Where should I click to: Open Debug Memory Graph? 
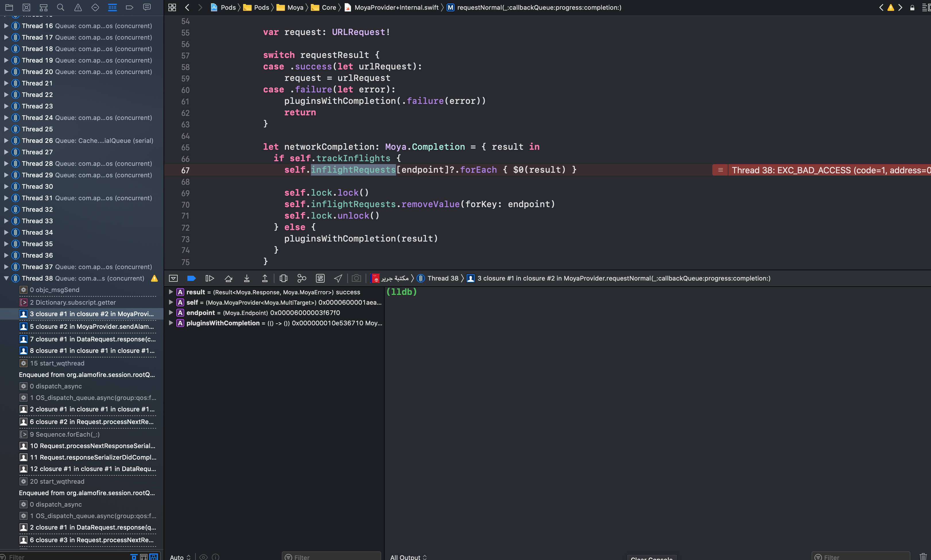302,279
